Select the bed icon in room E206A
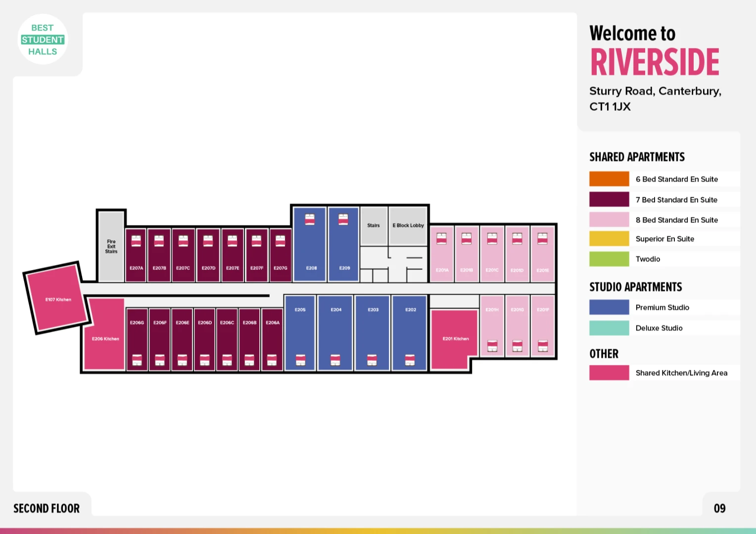Screen dimensions: 756x534 272,360
